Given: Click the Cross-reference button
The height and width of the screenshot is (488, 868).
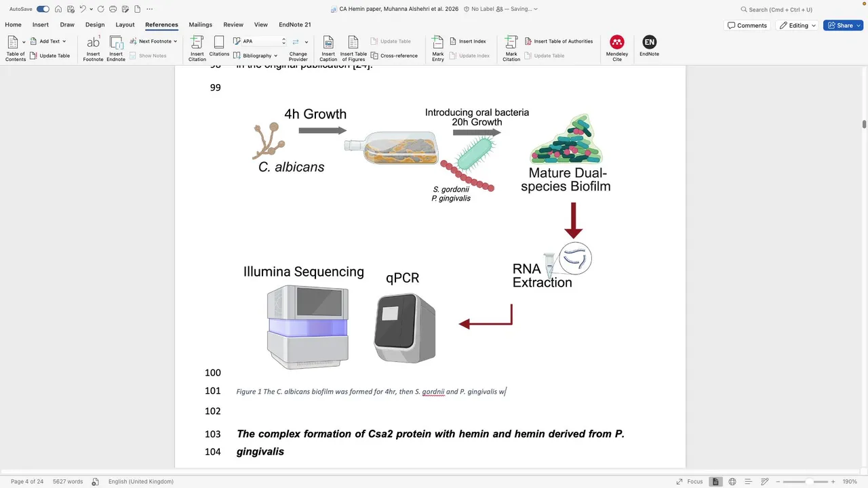Looking at the screenshot, I should [x=394, y=56].
